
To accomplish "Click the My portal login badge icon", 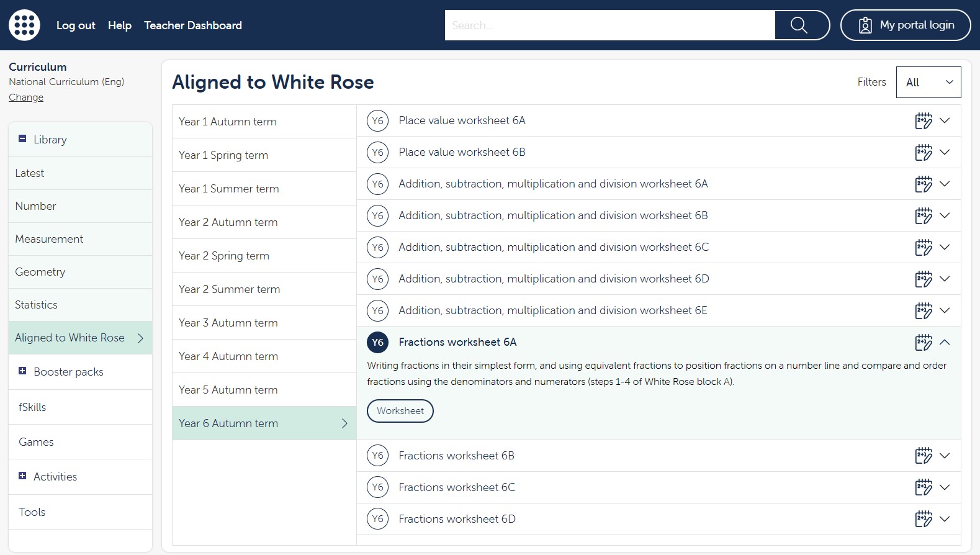I will [865, 25].
